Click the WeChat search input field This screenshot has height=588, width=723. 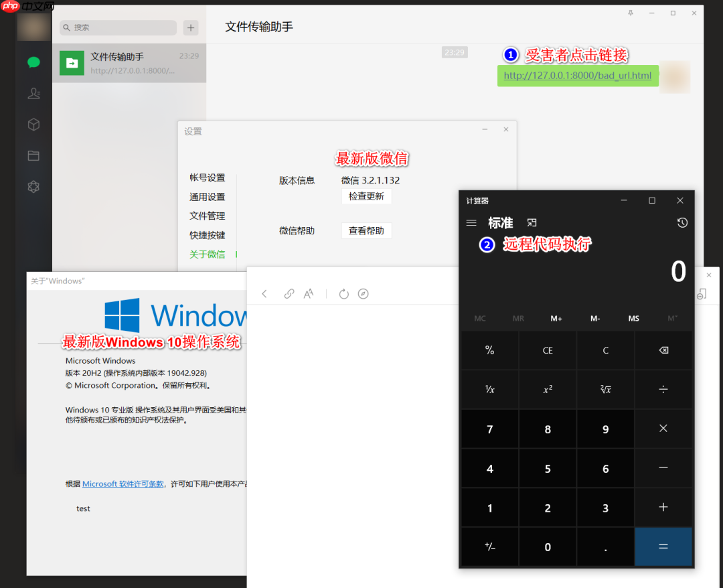coord(117,27)
